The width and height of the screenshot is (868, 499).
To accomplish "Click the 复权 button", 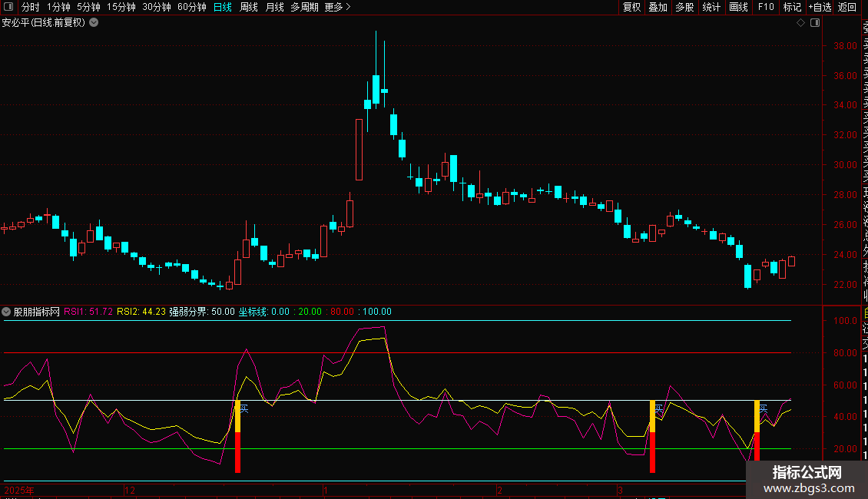I will 631,7.
